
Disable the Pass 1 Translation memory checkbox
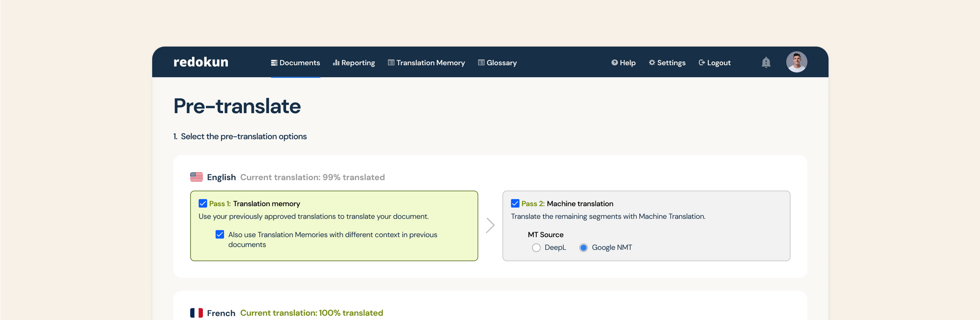(202, 203)
